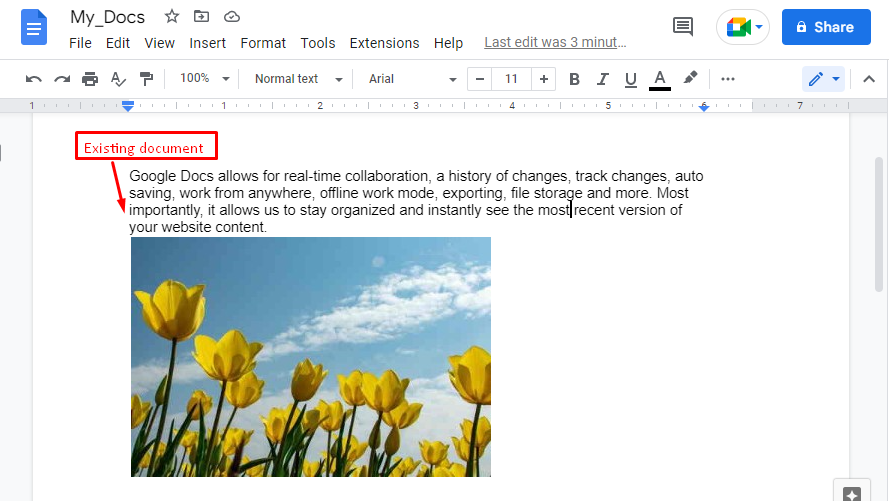Open the View menu

[159, 43]
